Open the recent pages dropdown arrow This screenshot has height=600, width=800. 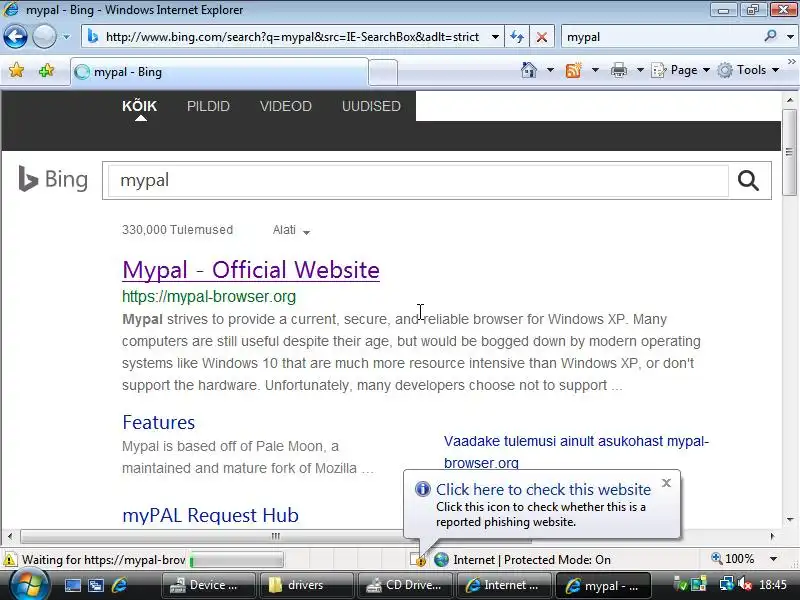point(66,37)
